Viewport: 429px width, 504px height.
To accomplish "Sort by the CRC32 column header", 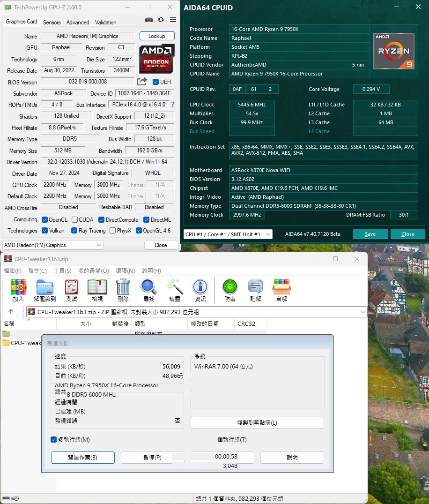I will click(251, 323).
